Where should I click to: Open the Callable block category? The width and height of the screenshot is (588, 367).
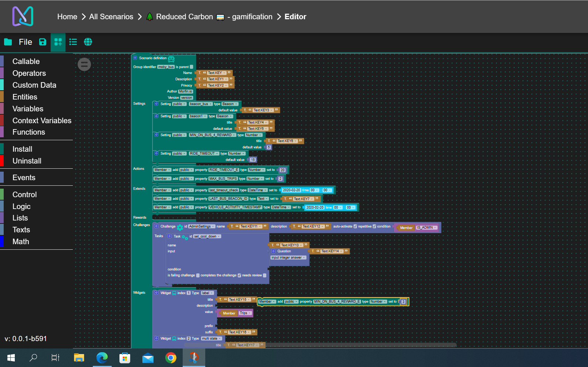point(26,61)
